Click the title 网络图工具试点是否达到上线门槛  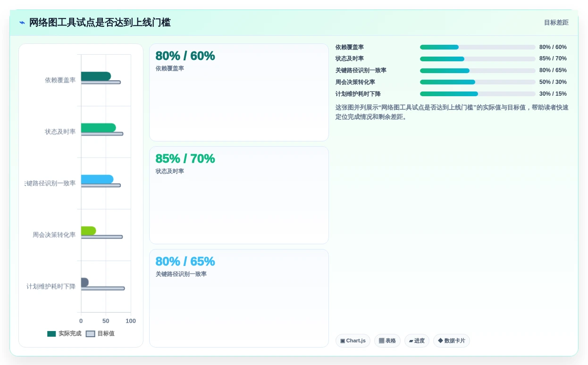point(100,23)
